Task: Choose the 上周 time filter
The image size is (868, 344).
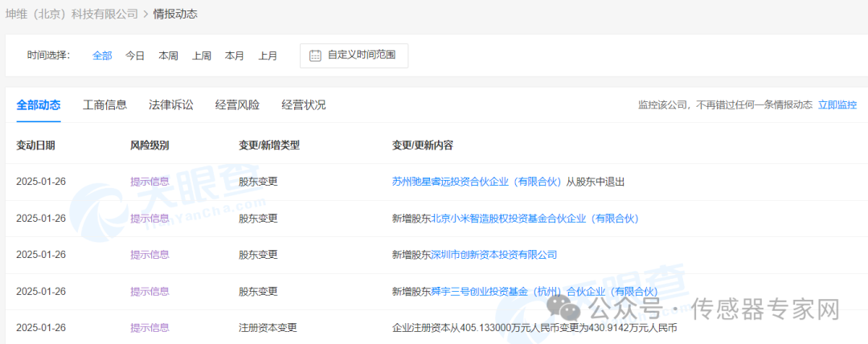Action: click(202, 55)
